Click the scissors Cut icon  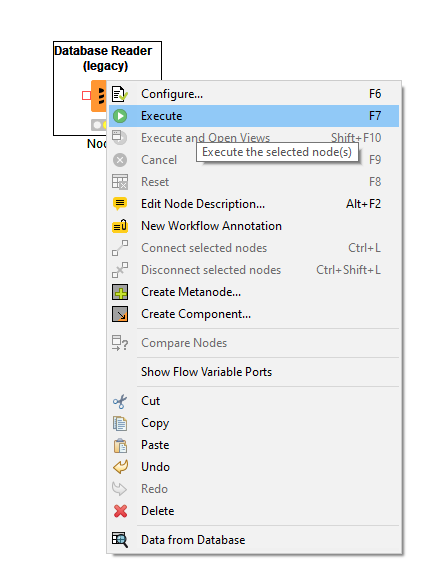coord(120,401)
